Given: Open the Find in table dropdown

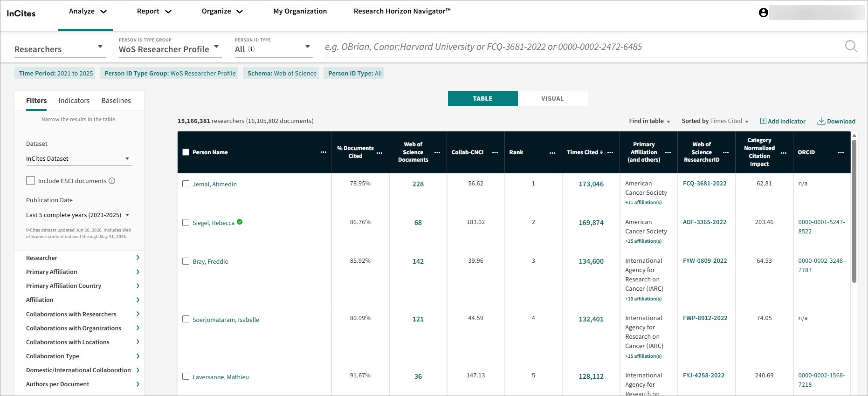Looking at the screenshot, I should (x=650, y=121).
